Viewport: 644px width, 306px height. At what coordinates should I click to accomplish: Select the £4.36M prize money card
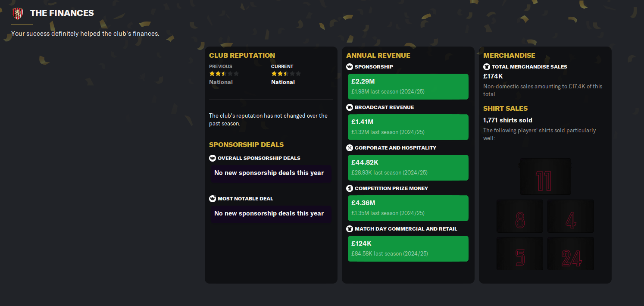tap(408, 208)
